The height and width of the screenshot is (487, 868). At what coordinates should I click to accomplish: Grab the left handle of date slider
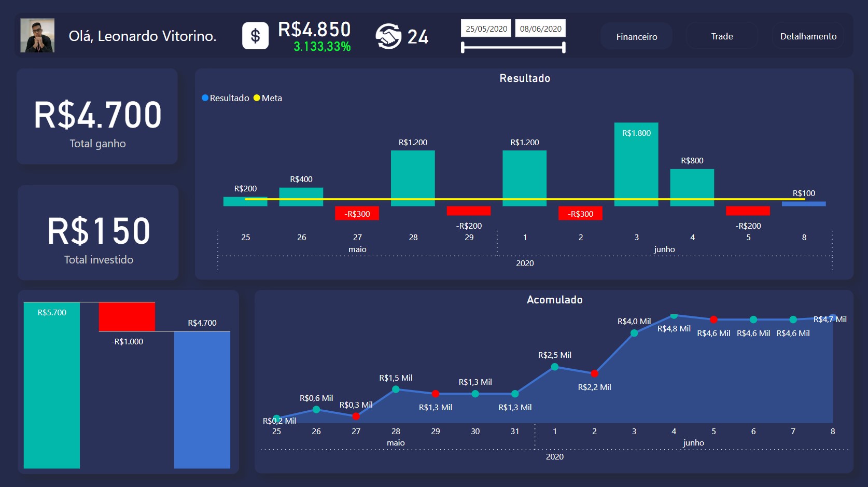(463, 48)
